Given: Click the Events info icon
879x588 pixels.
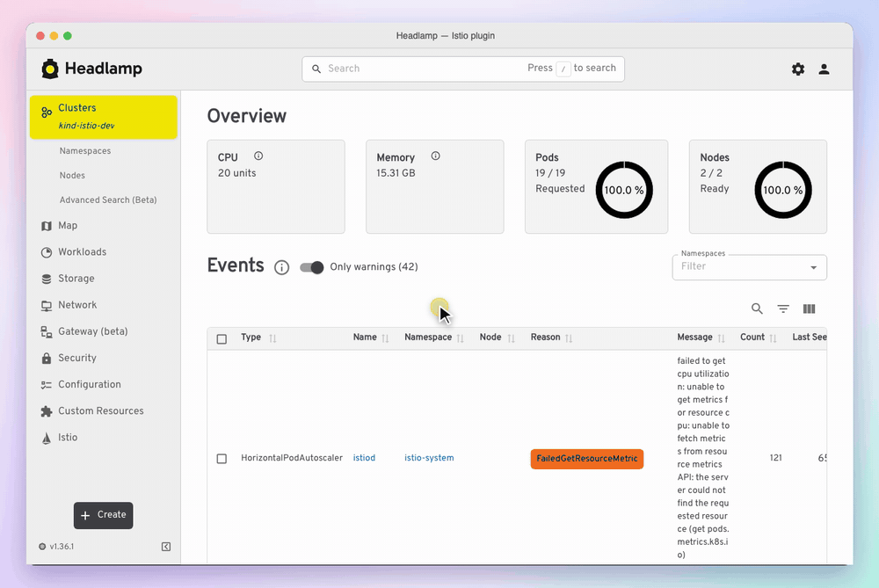Looking at the screenshot, I should pyautogui.click(x=281, y=267).
